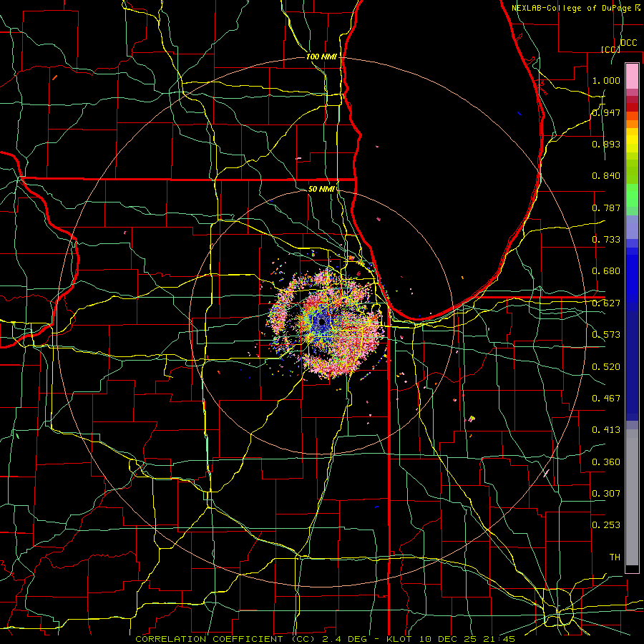This screenshot has height=644, width=644.
Task: Click the TH threshold label
Action: [615, 557]
